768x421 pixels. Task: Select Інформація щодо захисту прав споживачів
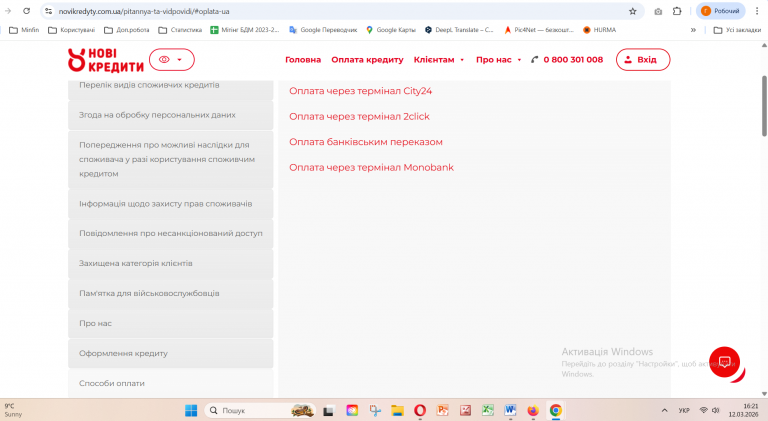click(x=170, y=204)
